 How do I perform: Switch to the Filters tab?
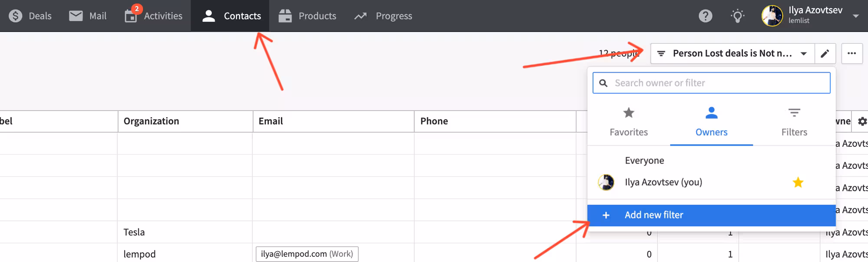point(794,122)
